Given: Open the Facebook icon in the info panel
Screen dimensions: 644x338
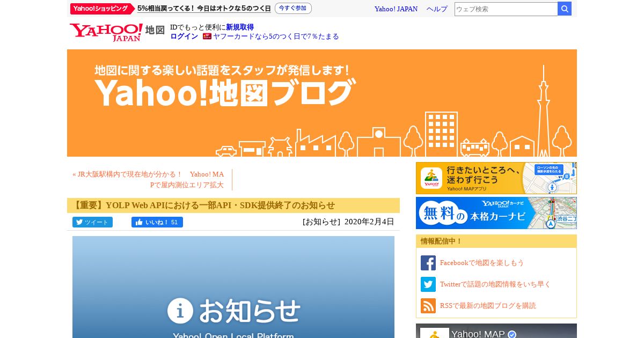Looking at the screenshot, I should click(428, 263).
